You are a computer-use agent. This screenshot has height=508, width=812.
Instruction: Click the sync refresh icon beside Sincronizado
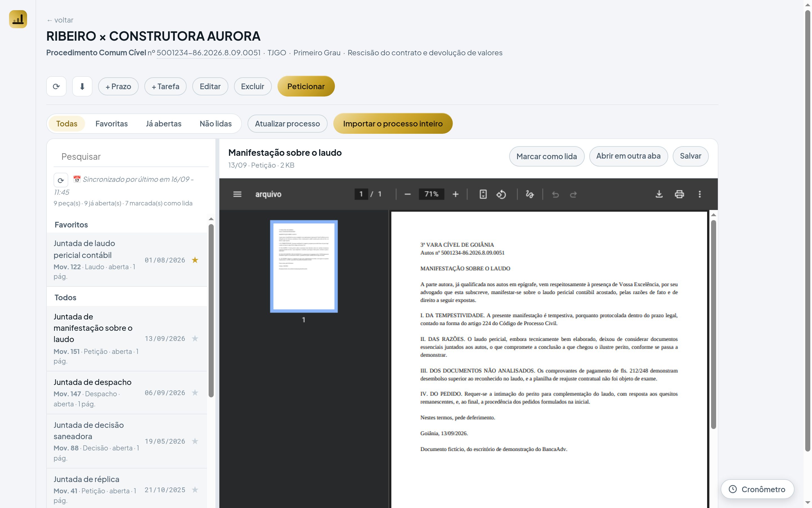point(61,180)
